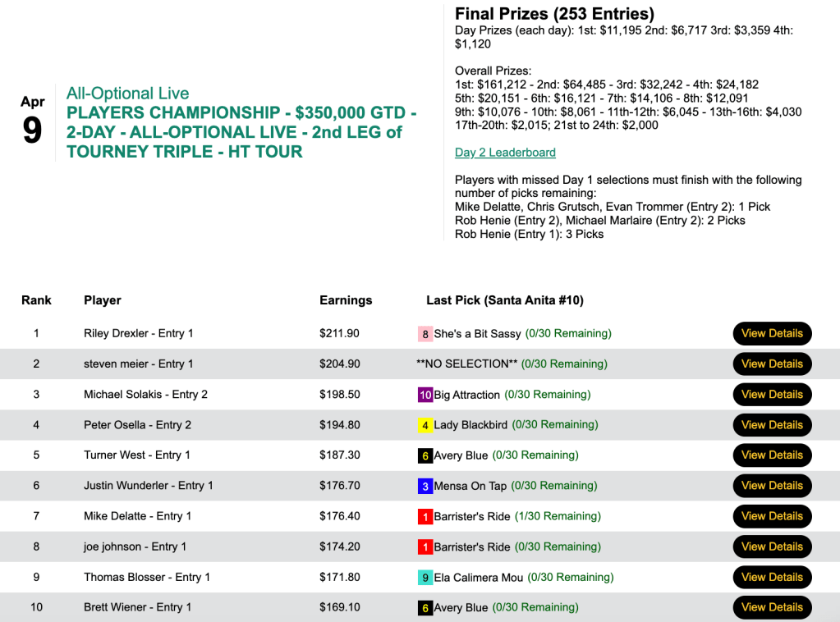
Task: Show details for Justin Wunderler's entry
Action: click(x=772, y=486)
